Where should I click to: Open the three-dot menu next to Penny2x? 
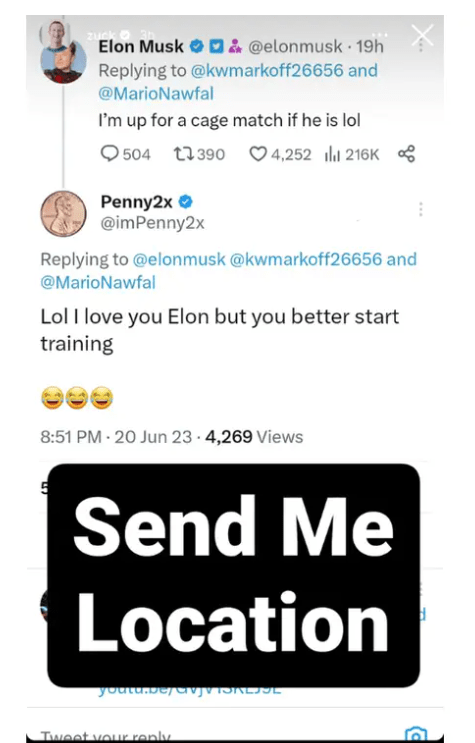coord(420,209)
